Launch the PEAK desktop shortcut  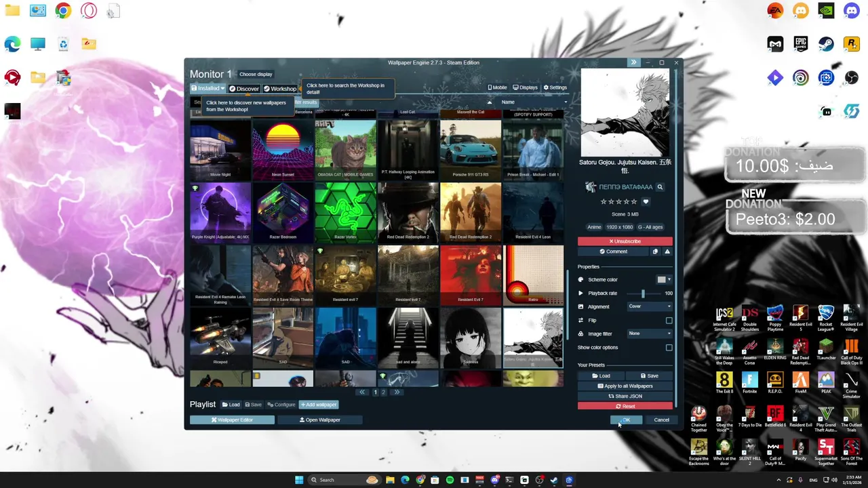click(826, 383)
